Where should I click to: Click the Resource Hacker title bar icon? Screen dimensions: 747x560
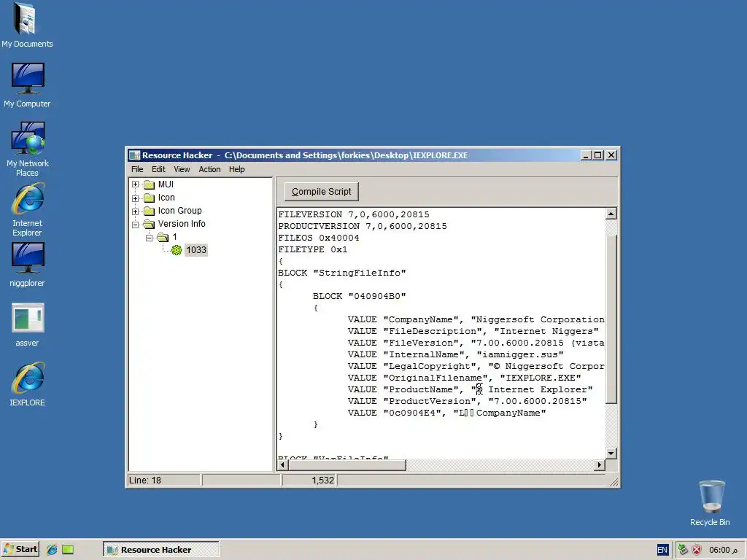(135, 155)
